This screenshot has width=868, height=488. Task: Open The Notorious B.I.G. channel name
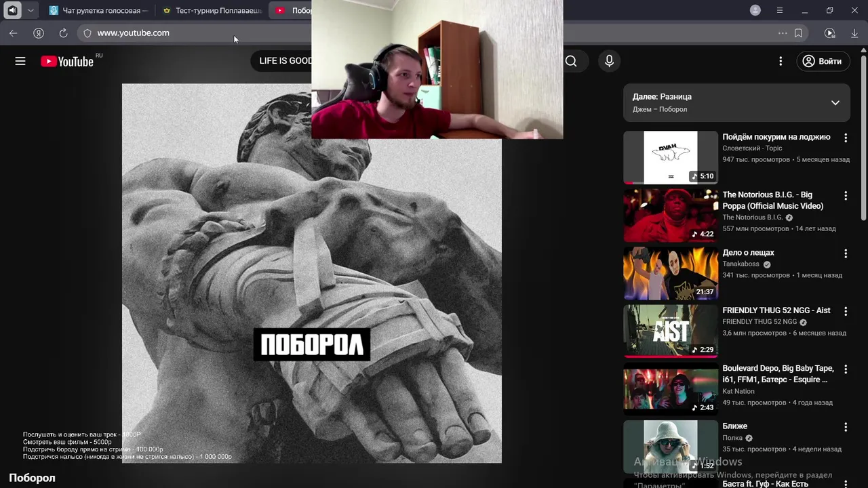pyautogui.click(x=753, y=218)
